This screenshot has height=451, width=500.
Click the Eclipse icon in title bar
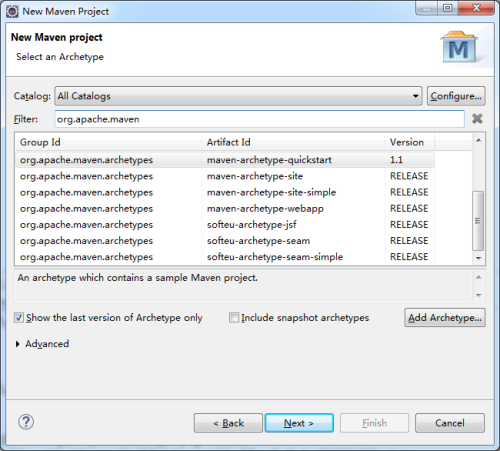tap(12, 11)
